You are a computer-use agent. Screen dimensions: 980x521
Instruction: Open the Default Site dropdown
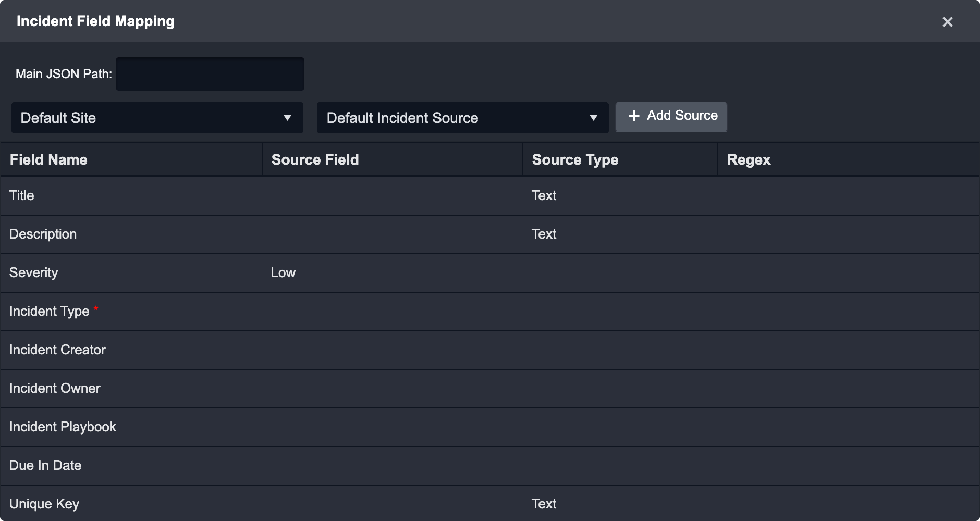click(x=156, y=118)
